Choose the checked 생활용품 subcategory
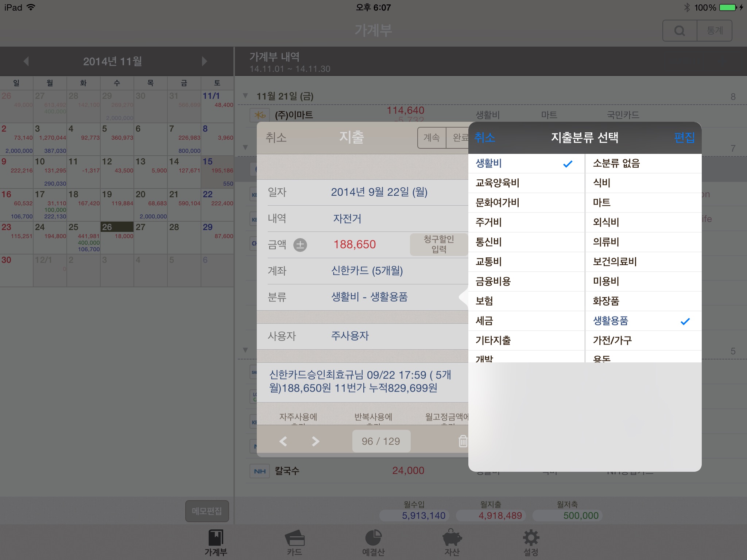747x560 pixels. (x=643, y=321)
